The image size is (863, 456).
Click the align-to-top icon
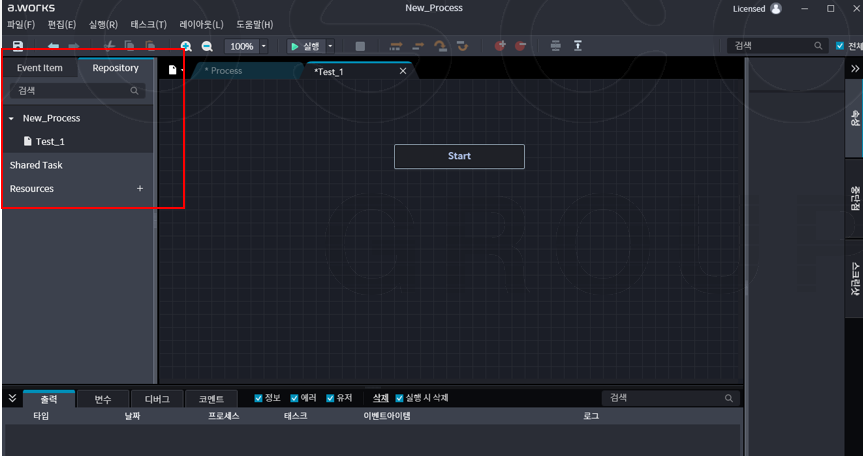coord(578,46)
